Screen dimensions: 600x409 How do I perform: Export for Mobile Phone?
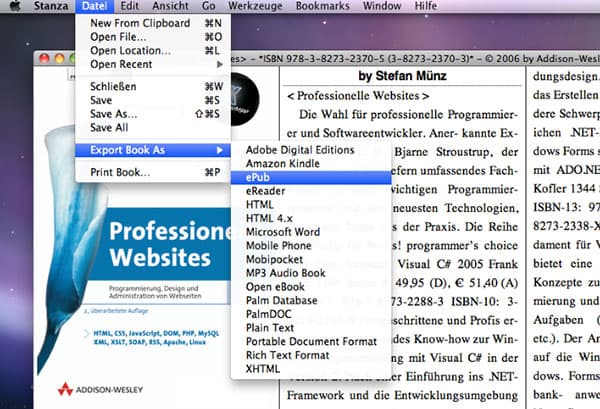coord(311,246)
